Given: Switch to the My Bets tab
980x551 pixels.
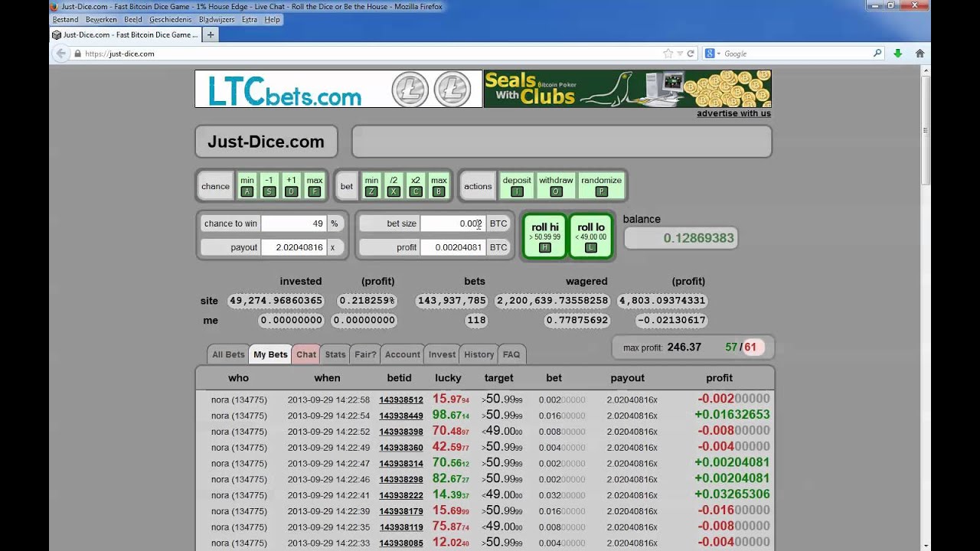Looking at the screenshot, I should 270,354.
